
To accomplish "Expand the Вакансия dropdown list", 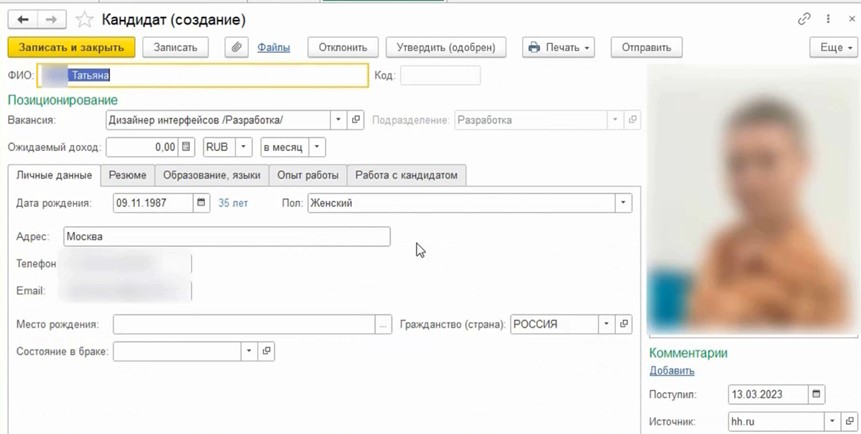I will point(338,120).
